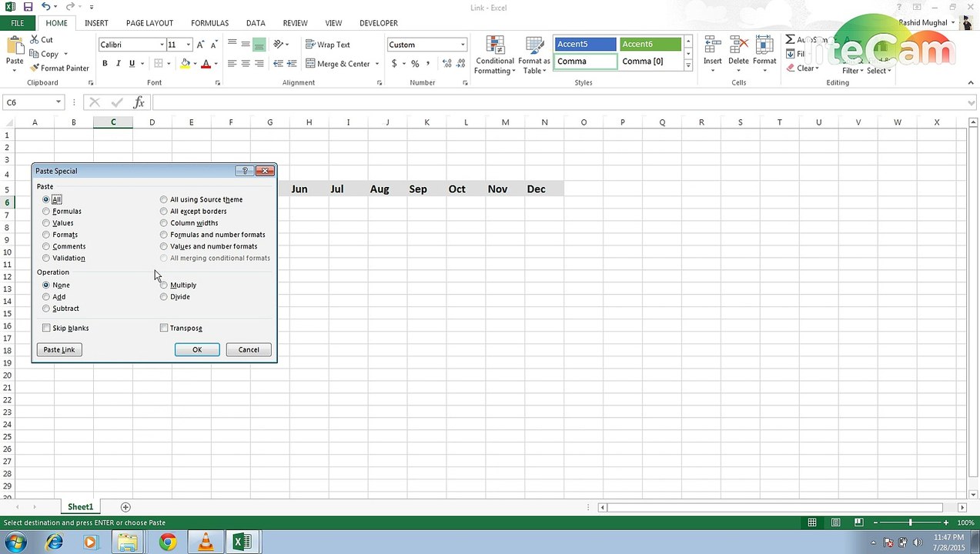Click the Paste Link button
The height and width of the screenshot is (554, 980).
click(59, 350)
